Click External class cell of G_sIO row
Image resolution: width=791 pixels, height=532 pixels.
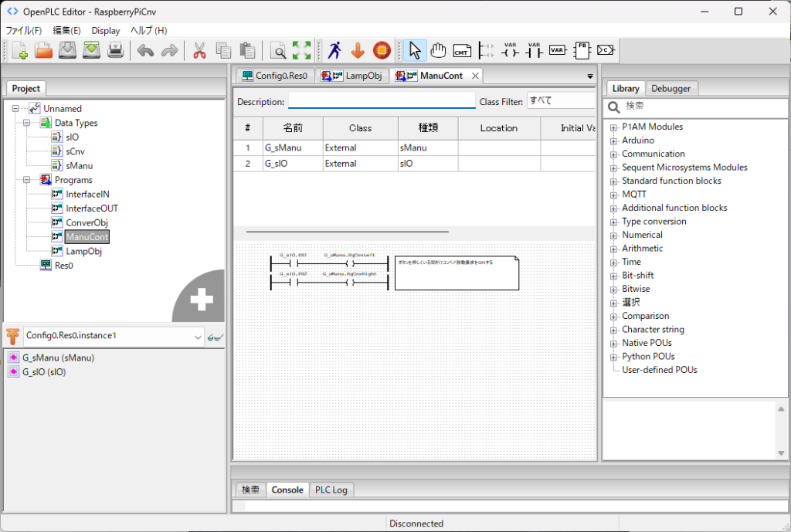pyautogui.click(x=360, y=164)
